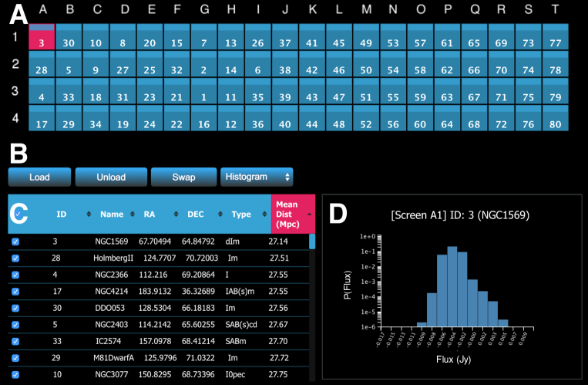Viewport: 588px width, 385px height.
Task: Uncheck the NGC3077 row checkbox
Action: [15, 374]
